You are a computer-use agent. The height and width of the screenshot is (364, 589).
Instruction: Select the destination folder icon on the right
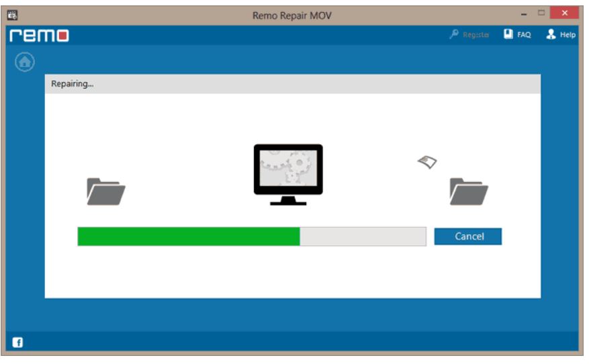[x=468, y=191]
